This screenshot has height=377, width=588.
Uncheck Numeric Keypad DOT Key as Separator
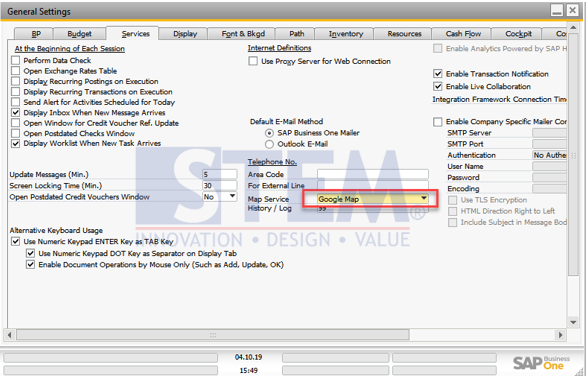(x=30, y=254)
